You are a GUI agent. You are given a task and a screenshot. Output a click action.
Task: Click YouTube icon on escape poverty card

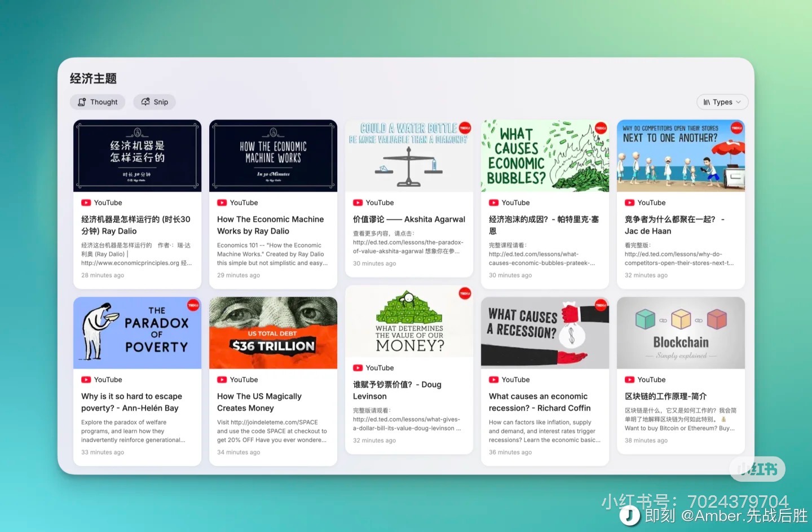click(x=86, y=380)
